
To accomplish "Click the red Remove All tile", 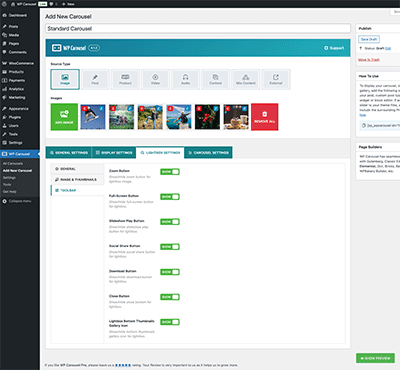I will 265,117.
